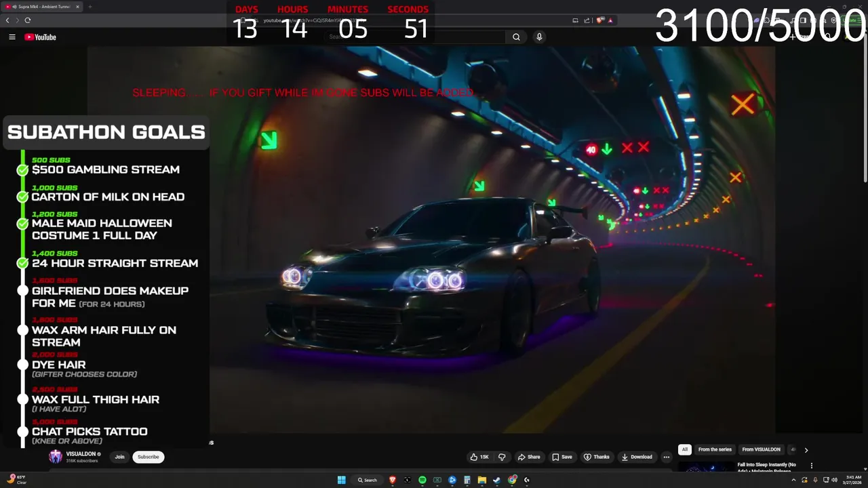Open Google Chrome from the taskbar

click(x=512, y=480)
